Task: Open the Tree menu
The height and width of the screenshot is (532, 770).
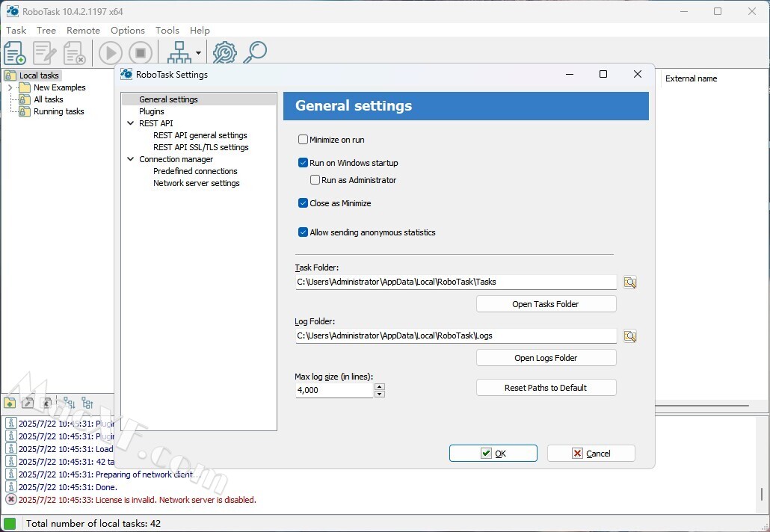Action: (46, 31)
